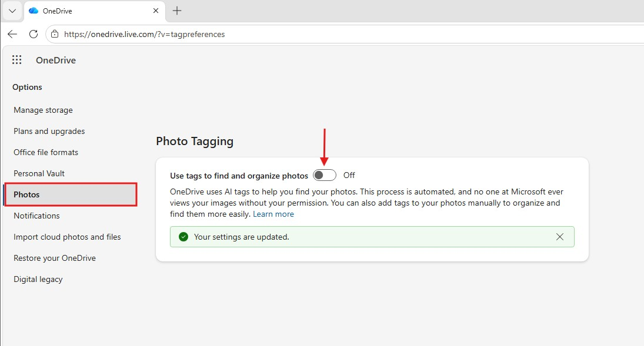Open the app launcher grid icon
Image resolution: width=644 pixels, height=346 pixels.
pyautogui.click(x=17, y=60)
